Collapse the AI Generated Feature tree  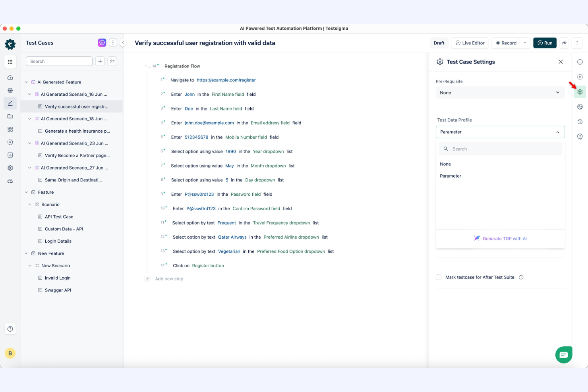(x=26, y=82)
